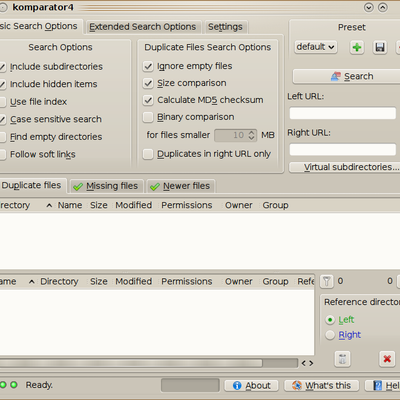The width and height of the screenshot is (400, 400).
Task: Select Right reference directory radio
Action: click(x=330, y=335)
